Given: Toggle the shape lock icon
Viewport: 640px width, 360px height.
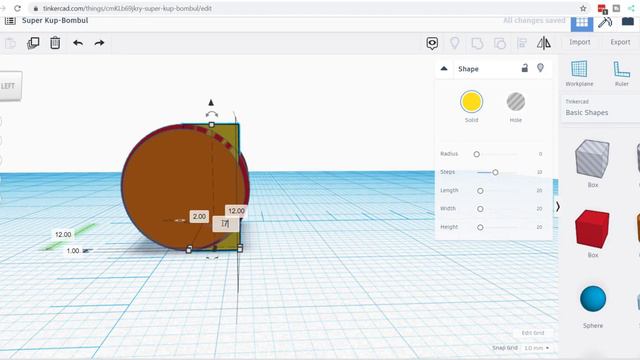Looking at the screenshot, I should [524, 68].
